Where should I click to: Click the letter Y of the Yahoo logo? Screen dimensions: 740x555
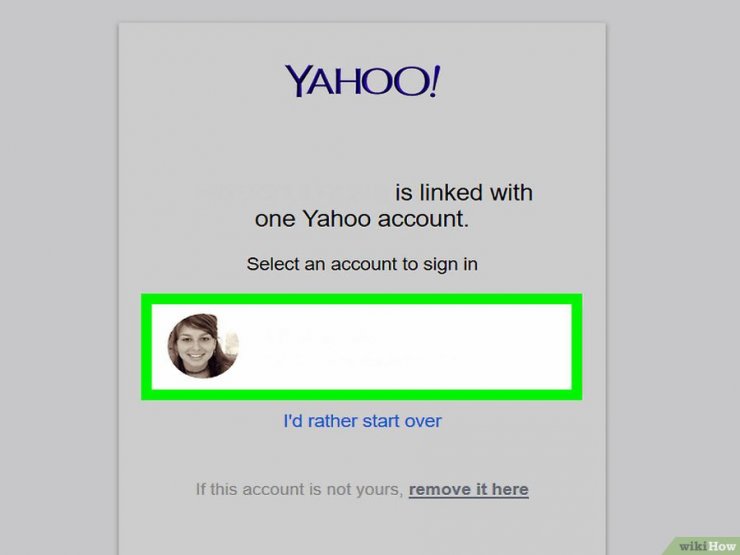tap(298, 81)
